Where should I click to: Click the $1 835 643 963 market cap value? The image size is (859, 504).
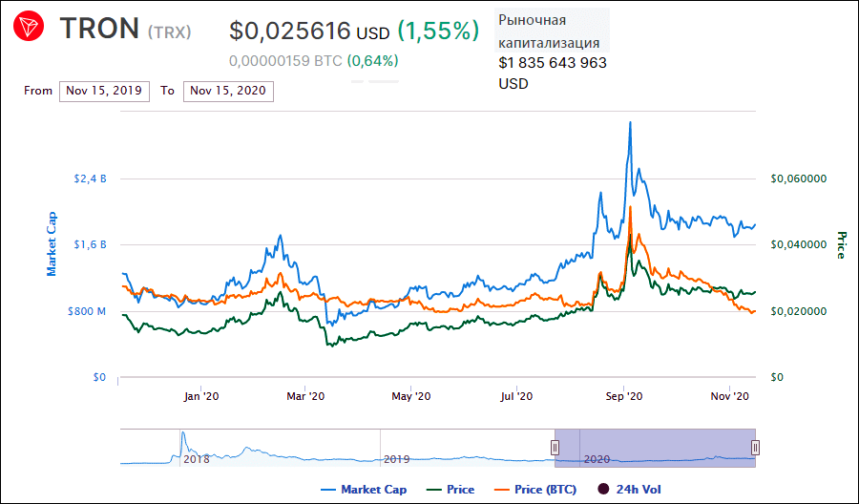click(553, 63)
